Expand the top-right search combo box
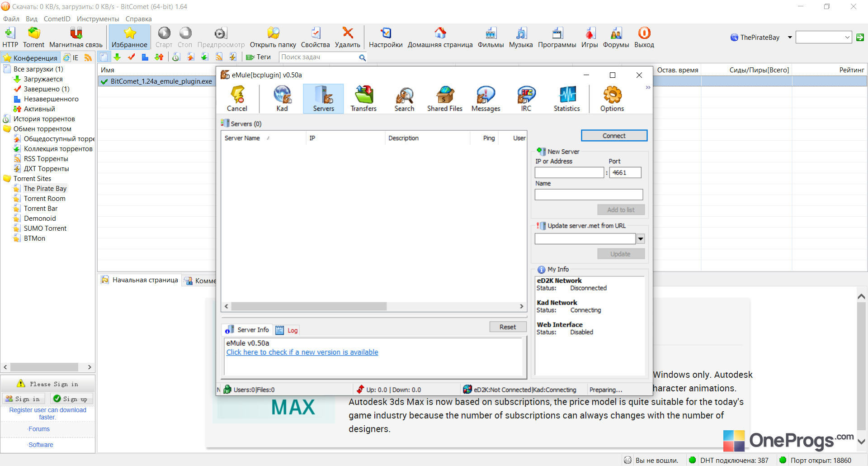The image size is (868, 466). pyautogui.click(x=847, y=38)
